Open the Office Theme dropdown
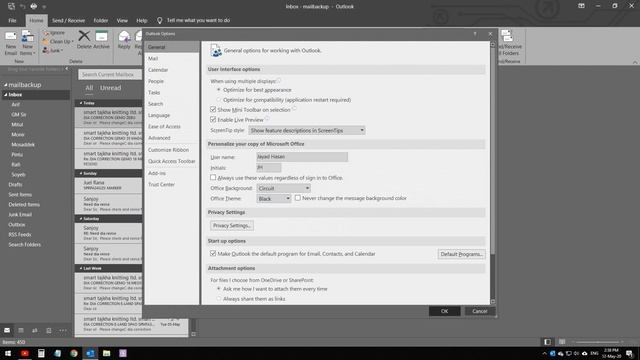This screenshot has height=360, width=640. [273, 198]
